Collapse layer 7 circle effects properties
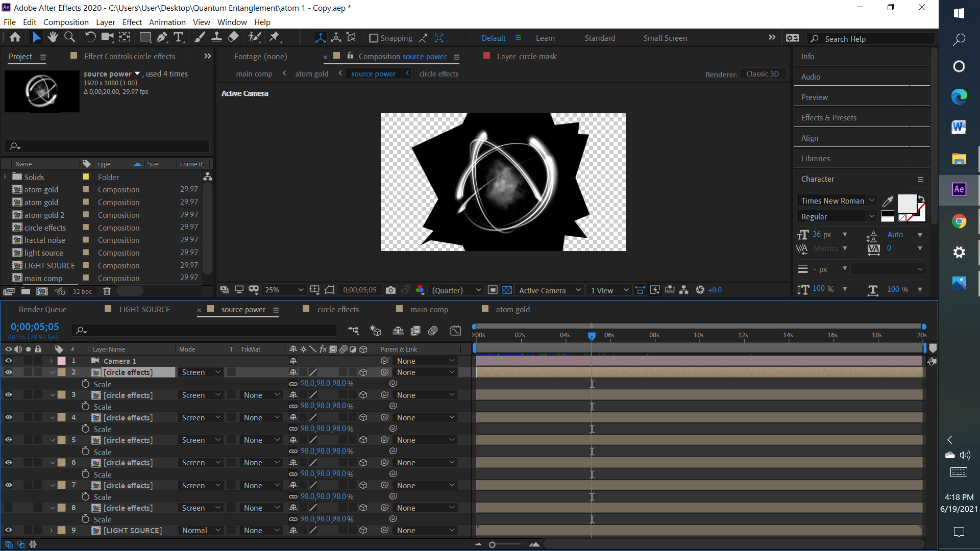Viewport: 980px width, 551px height. (52, 485)
